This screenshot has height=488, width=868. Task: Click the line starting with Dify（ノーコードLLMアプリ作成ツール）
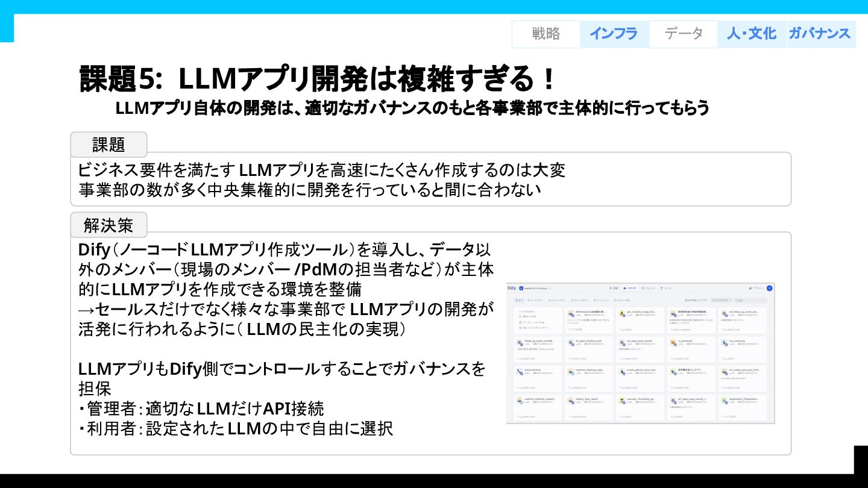pos(285,249)
